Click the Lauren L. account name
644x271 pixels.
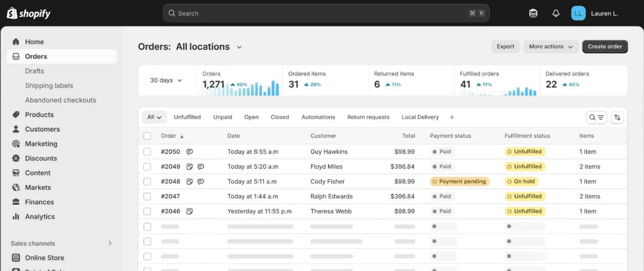click(605, 13)
